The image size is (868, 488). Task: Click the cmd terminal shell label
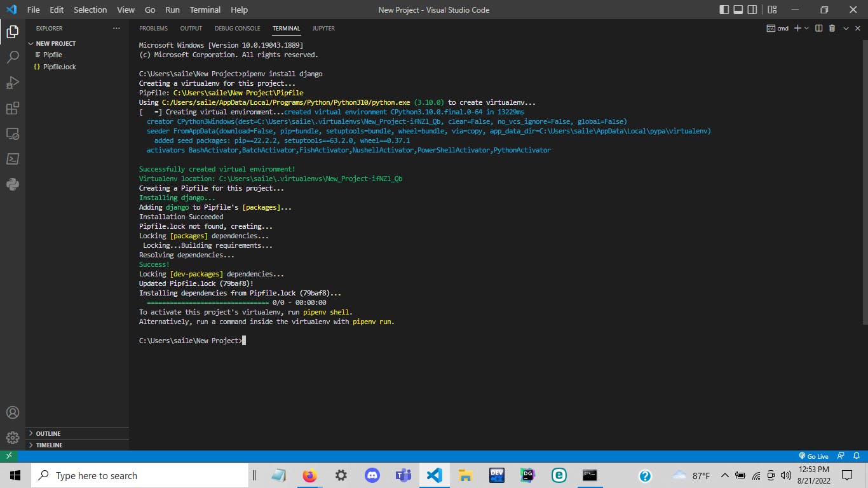pyautogui.click(x=778, y=28)
